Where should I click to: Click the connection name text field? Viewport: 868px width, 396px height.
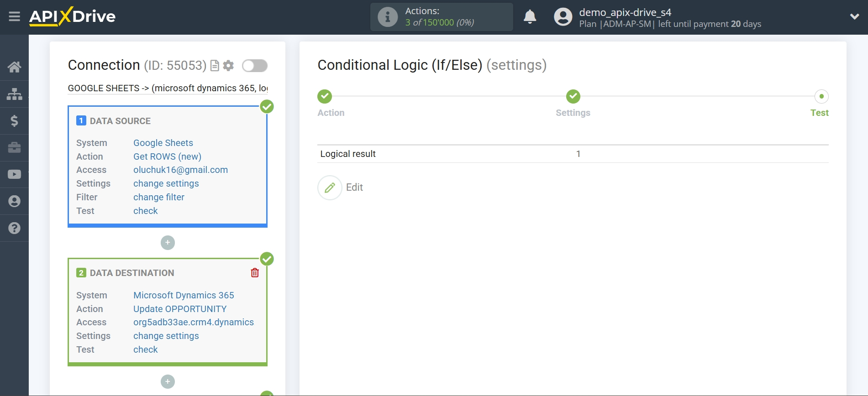pyautogui.click(x=168, y=88)
